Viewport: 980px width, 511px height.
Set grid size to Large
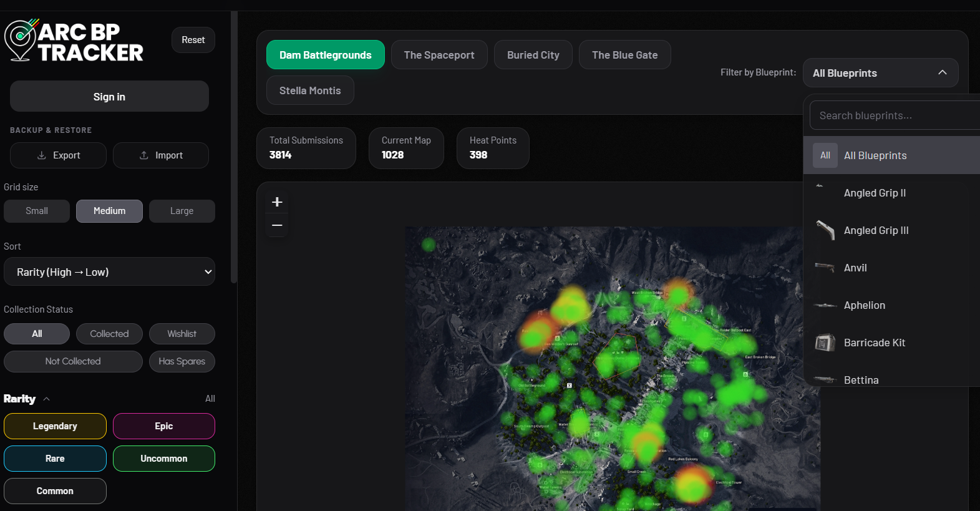(182, 211)
